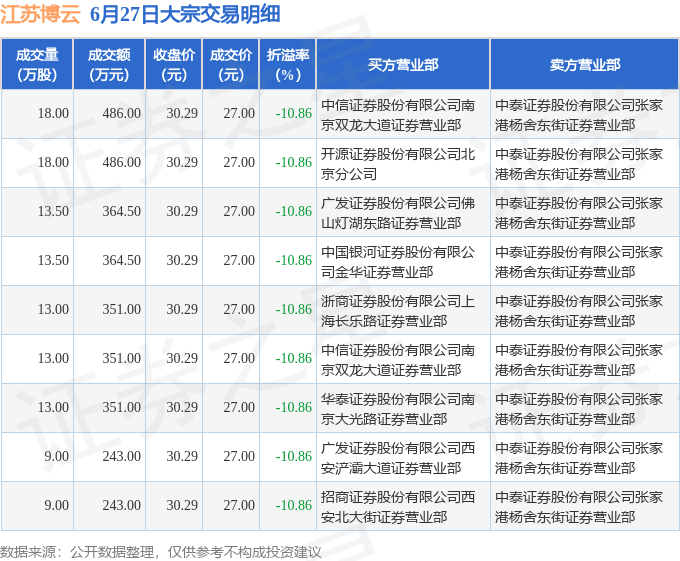Click 中泰证券 seller in 开源证券 row
The width and height of the screenshot is (680, 561).
(x=579, y=163)
